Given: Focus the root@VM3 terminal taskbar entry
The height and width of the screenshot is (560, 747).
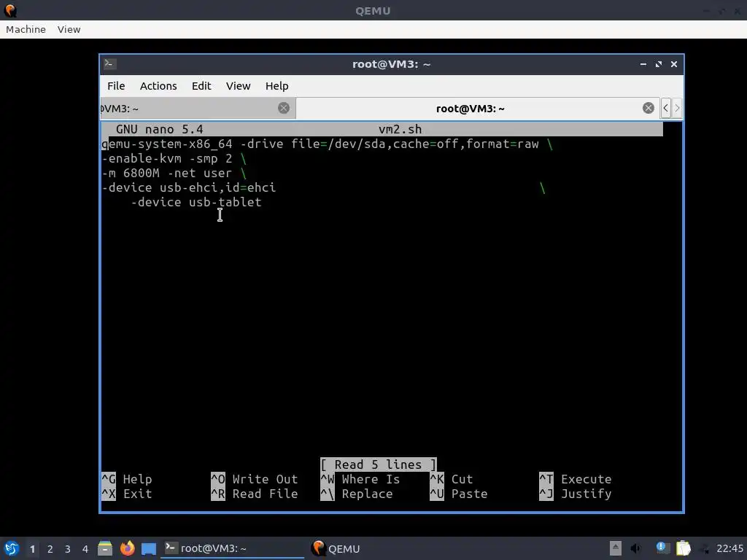Looking at the screenshot, I should click(x=232, y=548).
